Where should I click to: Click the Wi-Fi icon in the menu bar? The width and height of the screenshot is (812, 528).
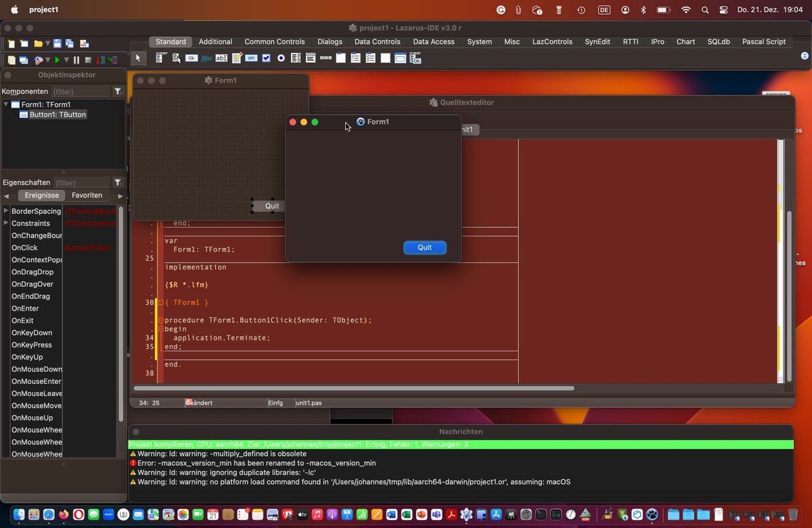[686, 10]
